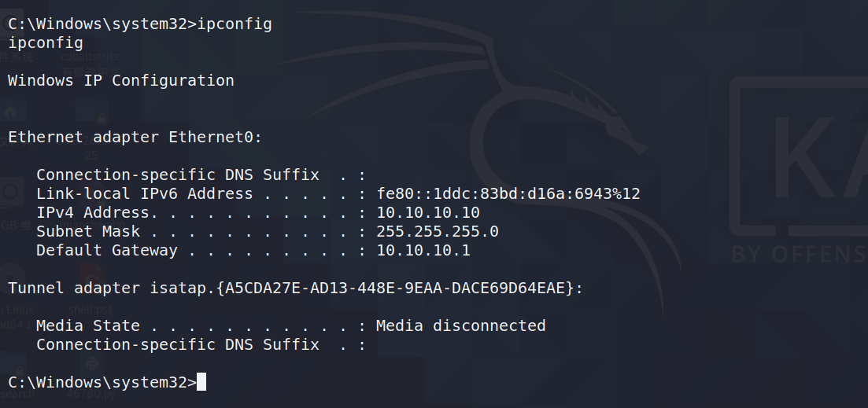Click the isatap tunnel adapter GUID text
Screen dimensions: 868x408
395,288
